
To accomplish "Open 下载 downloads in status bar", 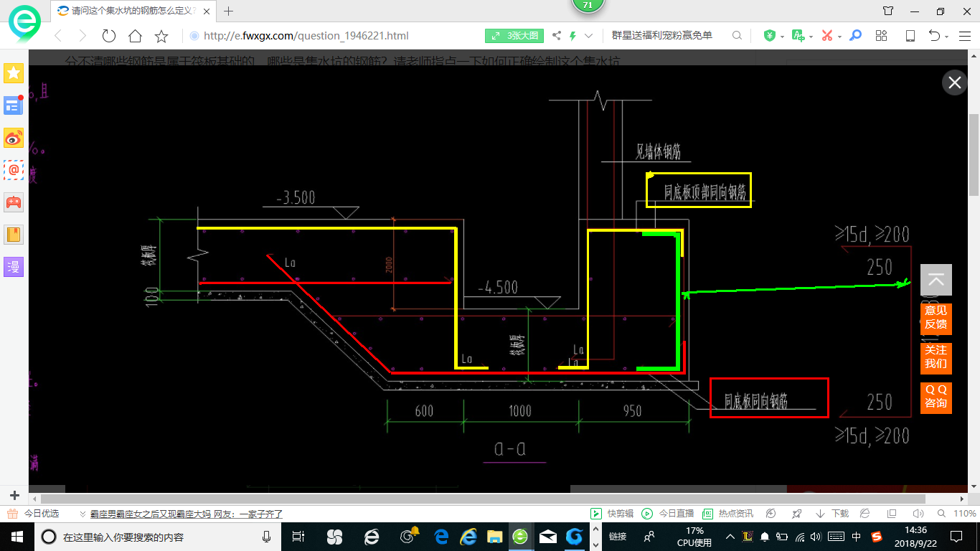I will coord(832,514).
